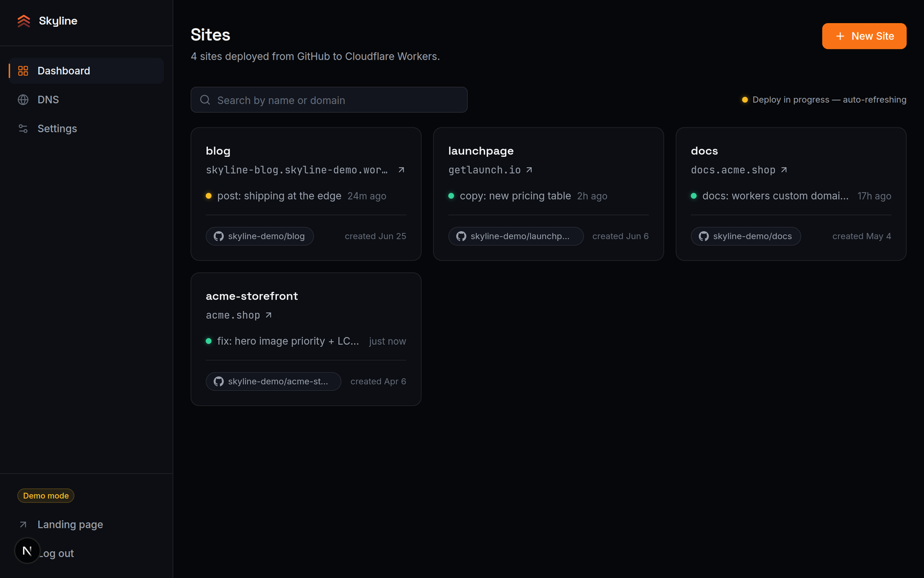This screenshot has width=924, height=578.
Task: Click the Settings sliders icon
Action: click(23, 128)
